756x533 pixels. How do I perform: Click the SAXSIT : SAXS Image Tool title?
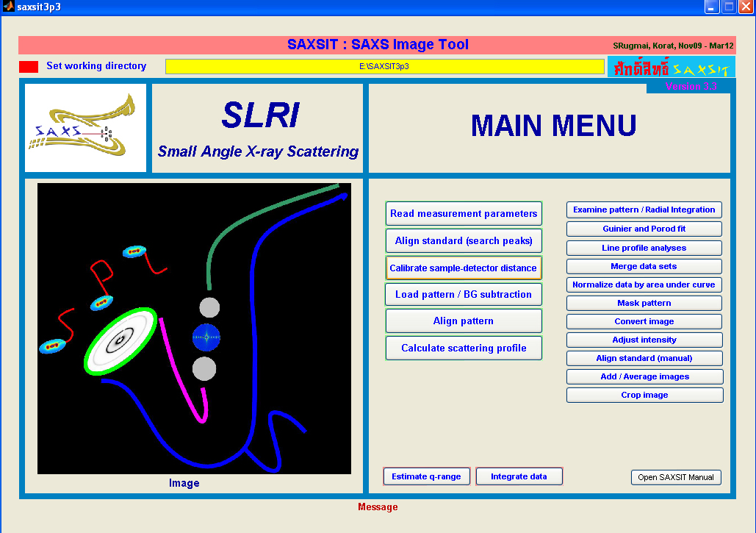[378, 44]
